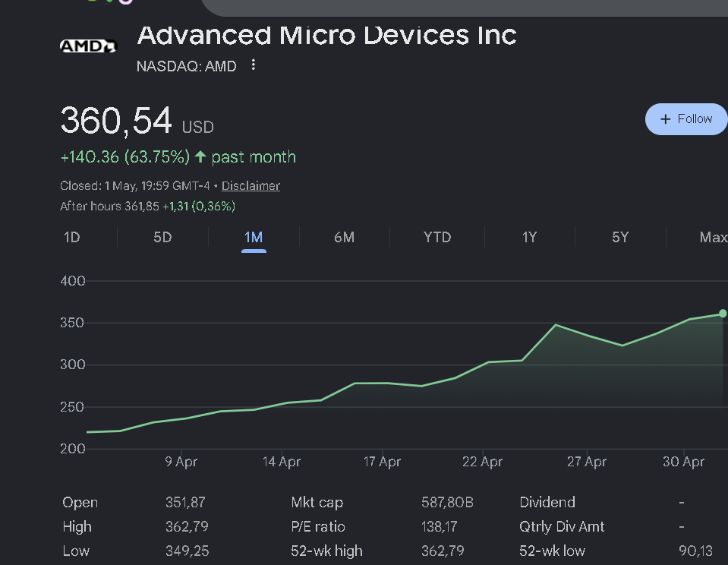Follow the AMD stock
Image resolution: width=728 pixels, height=565 pixels.
tap(686, 119)
